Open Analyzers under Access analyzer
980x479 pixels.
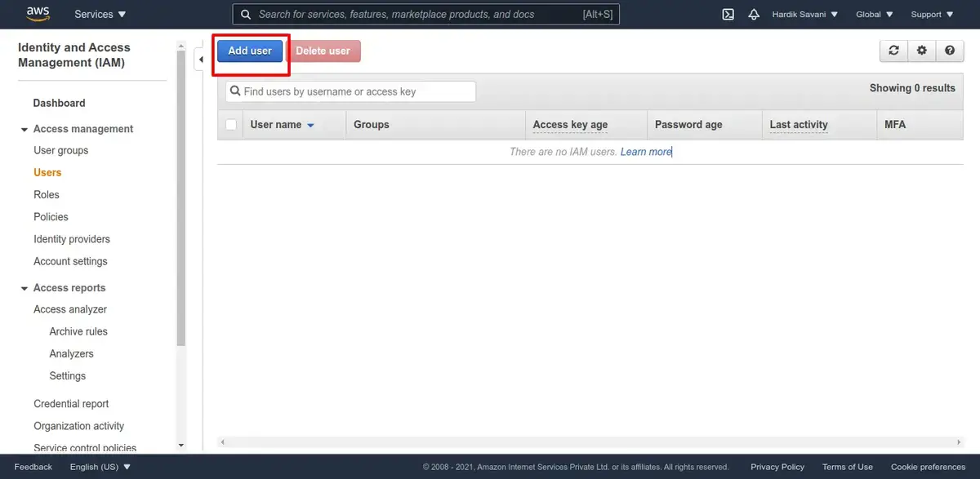71,353
